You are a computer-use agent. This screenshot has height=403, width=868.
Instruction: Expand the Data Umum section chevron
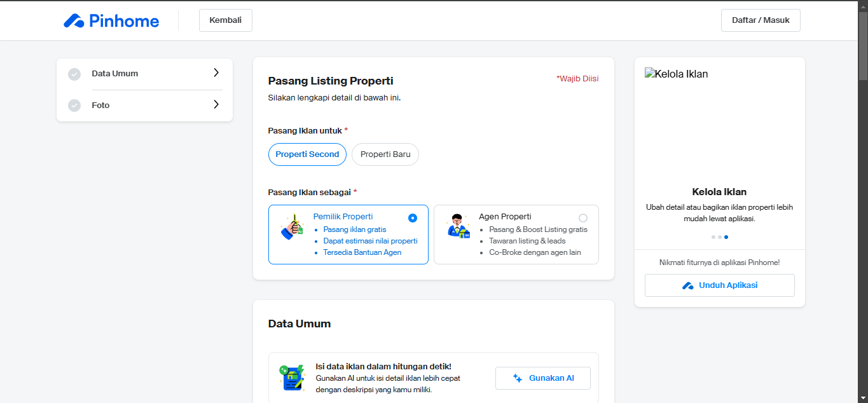click(216, 73)
